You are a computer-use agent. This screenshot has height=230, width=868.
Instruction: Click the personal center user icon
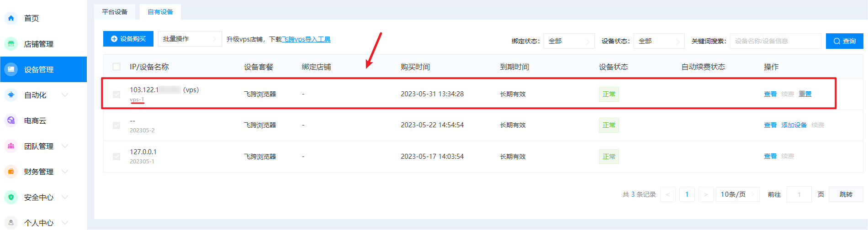[x=11, y=223]
